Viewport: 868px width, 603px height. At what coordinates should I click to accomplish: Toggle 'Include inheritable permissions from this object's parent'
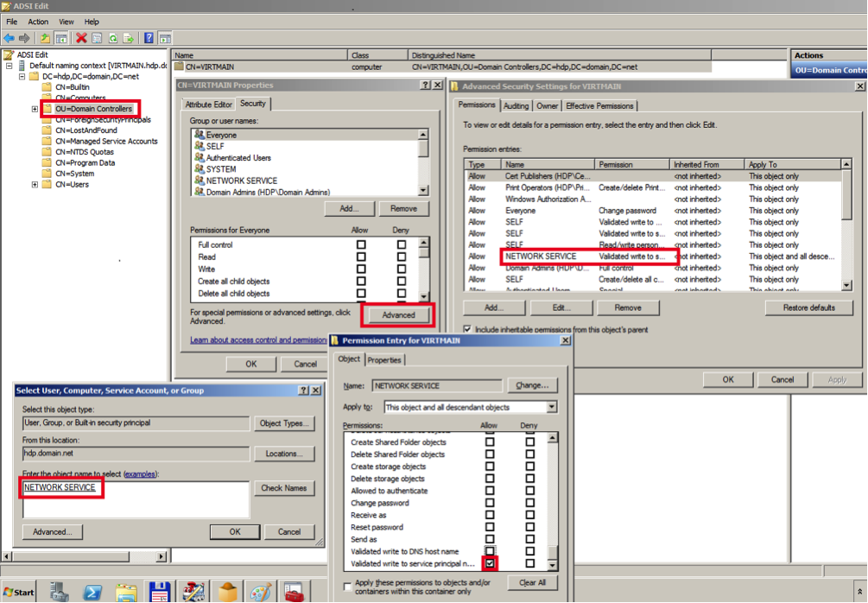pyautogui.click(x=467, y=330)
